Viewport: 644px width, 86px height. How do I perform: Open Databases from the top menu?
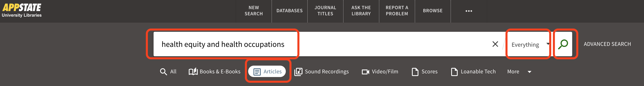(289, 11)
